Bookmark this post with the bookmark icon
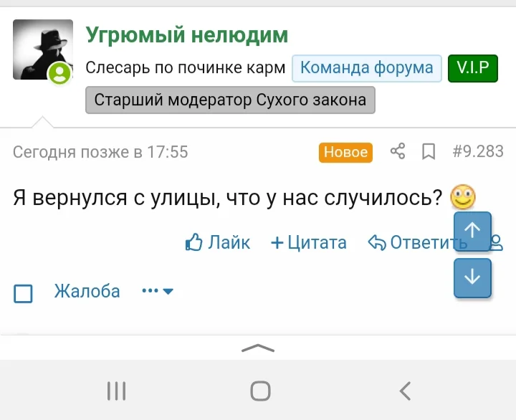 pyautogui.click(x=429, y=151)
